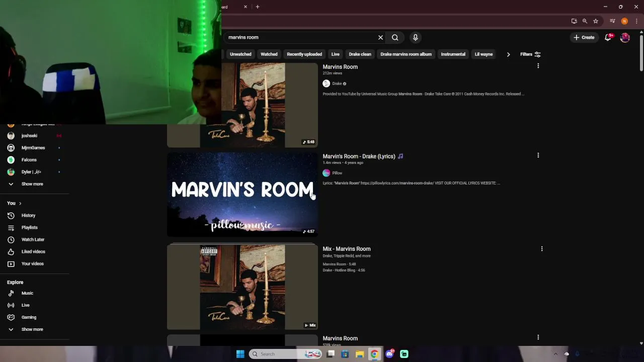Open Discord from the taskbar
This screenshot has height=362, width=644.
pyautogui.click(x=389, y=354)
